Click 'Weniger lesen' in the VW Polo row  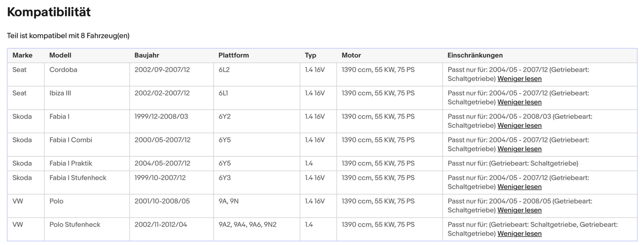519,210
